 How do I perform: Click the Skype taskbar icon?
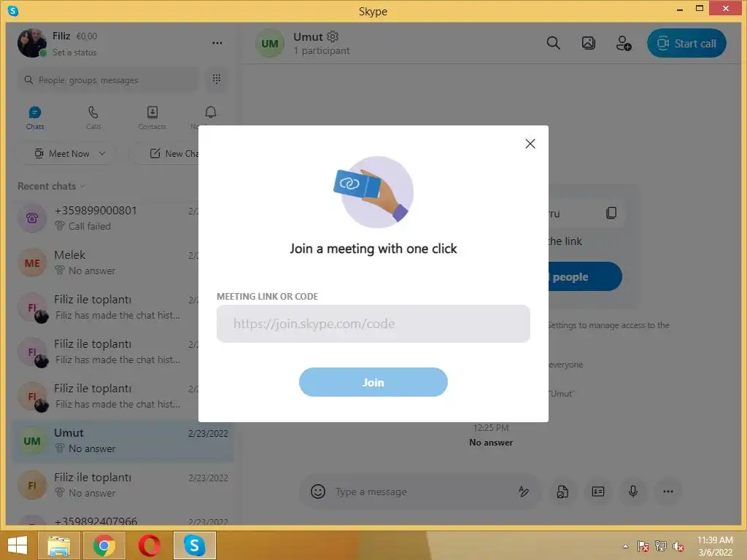194,545
